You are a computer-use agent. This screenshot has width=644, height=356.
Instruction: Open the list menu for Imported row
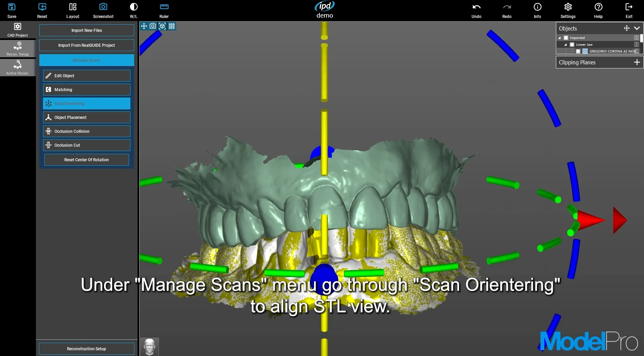click(x=637, y=38)
